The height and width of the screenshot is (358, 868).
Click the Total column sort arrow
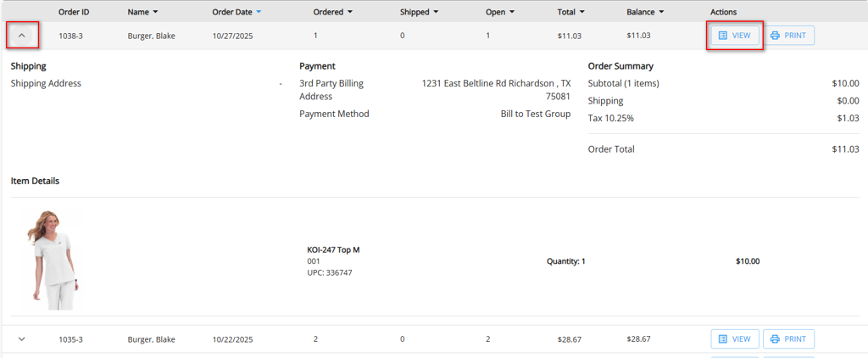pyautogui.click(x=582, y=13)
